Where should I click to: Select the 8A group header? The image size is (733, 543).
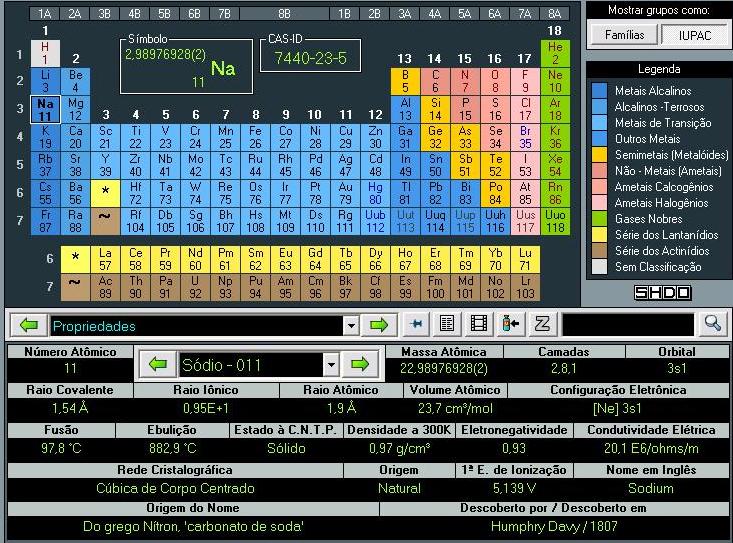(554, 14)
